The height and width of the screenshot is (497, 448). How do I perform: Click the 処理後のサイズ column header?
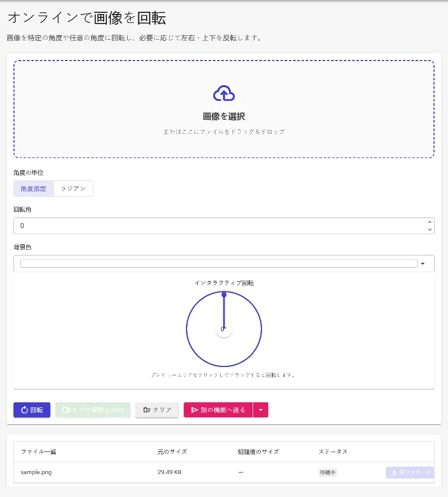pos(258,452)
